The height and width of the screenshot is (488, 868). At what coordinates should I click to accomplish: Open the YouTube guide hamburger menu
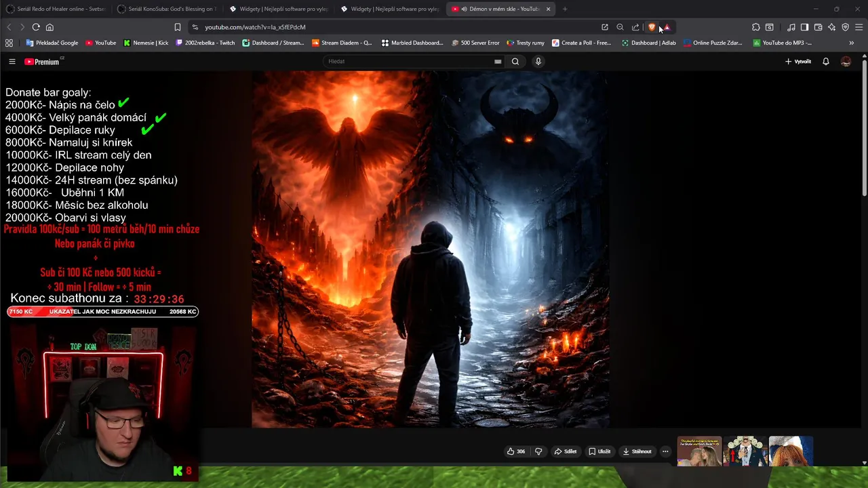point(12,61)
